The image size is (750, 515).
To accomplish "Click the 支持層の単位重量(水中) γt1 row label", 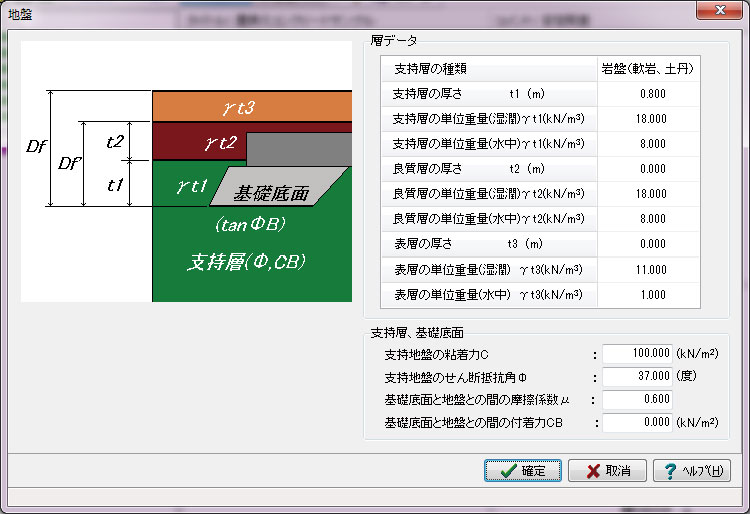I will [x=489, y=144].
